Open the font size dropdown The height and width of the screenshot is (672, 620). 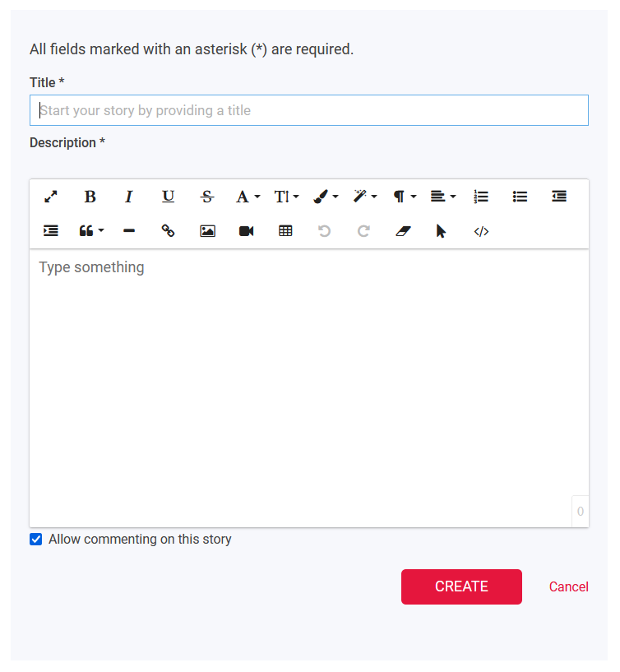coord(286,197)
